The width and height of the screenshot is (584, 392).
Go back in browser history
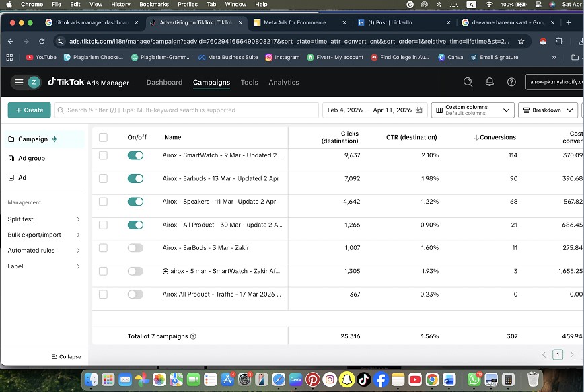(x=11, y=41)
